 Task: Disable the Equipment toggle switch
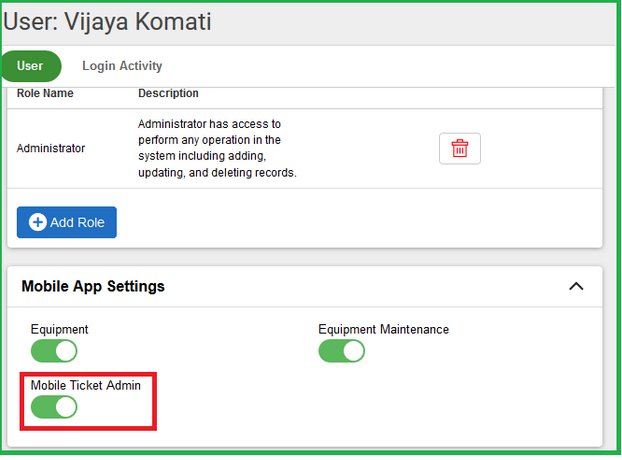(54, 351)
